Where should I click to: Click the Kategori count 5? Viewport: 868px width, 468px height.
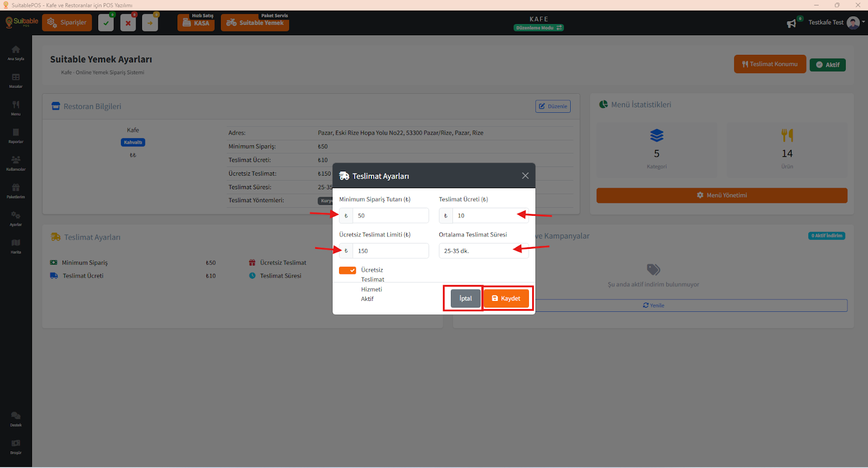656,153
